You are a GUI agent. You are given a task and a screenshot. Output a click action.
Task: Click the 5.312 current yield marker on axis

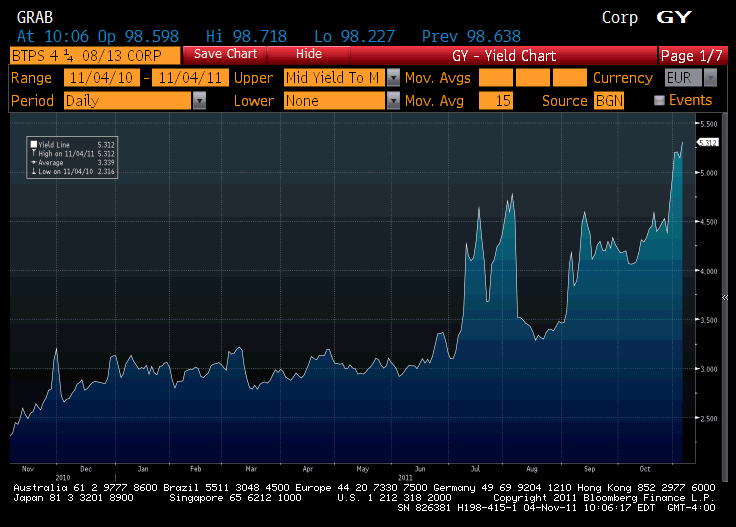click(x=708, y=142)
